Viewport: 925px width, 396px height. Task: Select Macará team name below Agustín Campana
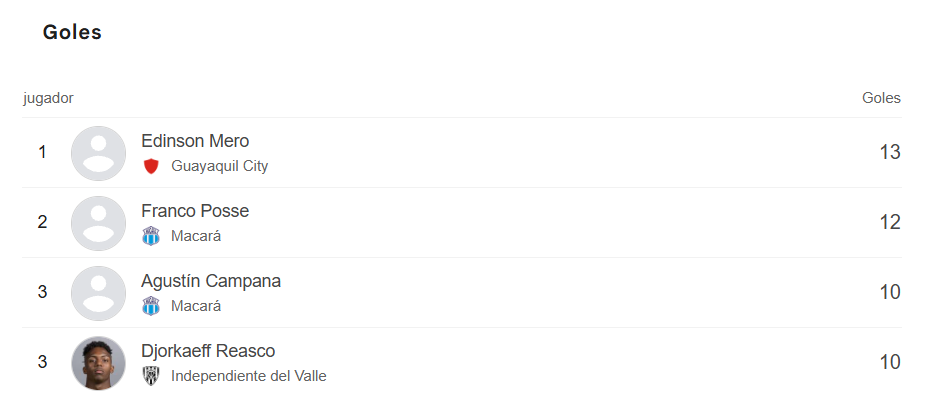click(x=196, y=306)
